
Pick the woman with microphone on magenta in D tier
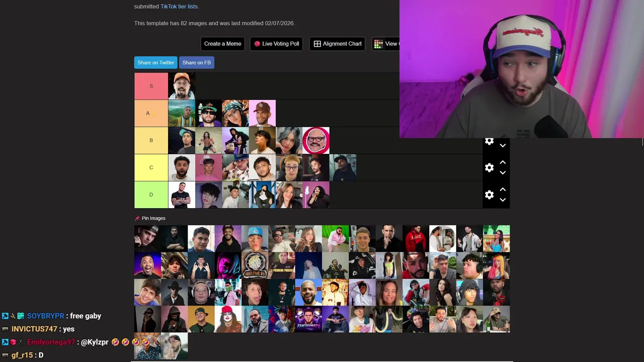(x=316, y=195)
